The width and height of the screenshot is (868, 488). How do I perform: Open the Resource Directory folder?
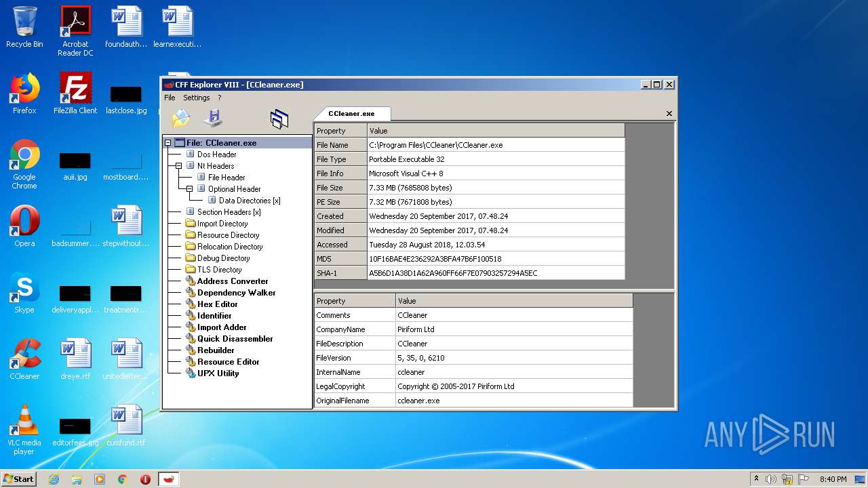228,235
